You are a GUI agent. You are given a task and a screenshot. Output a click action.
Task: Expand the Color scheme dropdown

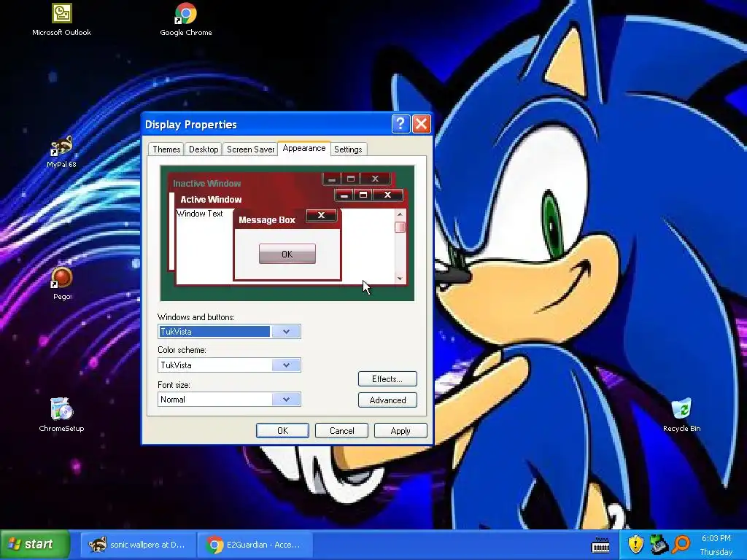click(286, 365)
